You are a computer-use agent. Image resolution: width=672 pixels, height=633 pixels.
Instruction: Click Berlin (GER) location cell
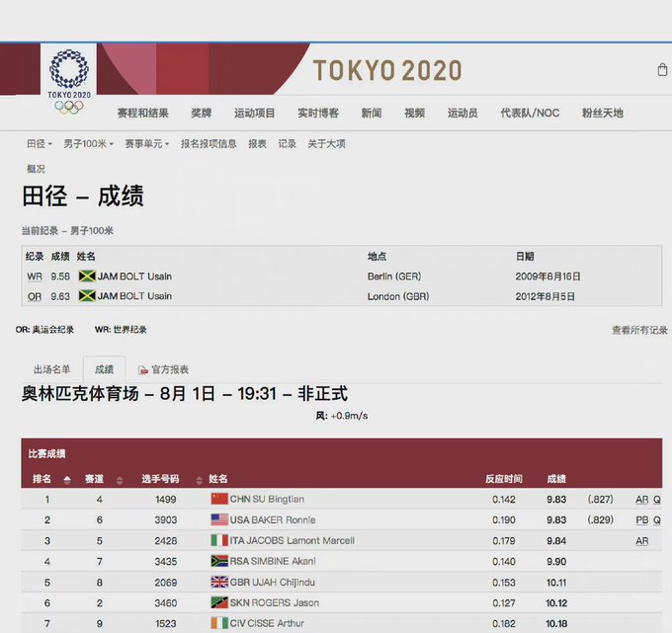pyautogui.click(x=394, y=277)
